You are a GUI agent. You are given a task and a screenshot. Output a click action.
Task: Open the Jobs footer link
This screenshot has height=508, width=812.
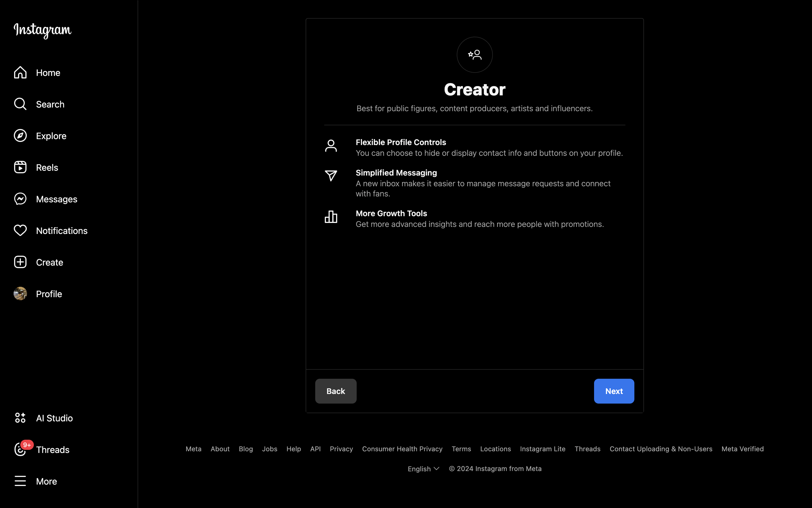coord(270,449)
